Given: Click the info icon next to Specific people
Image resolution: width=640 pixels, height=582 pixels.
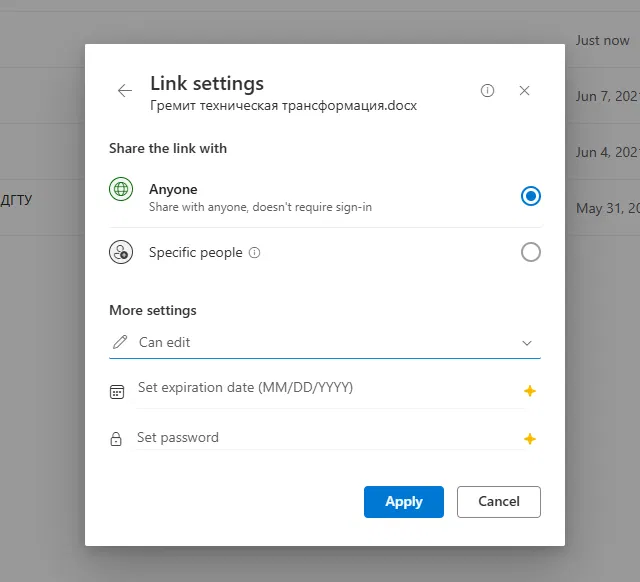Looking at the screenshot, I should pyautogui.click(x=254, y=253).
